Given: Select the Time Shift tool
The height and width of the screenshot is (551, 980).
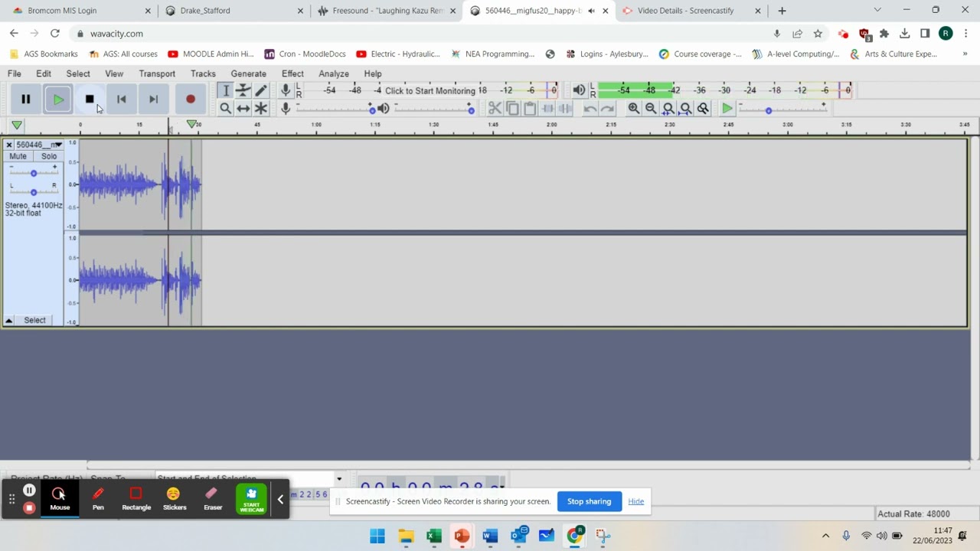Looking at the screenshot, I should point(243,109).
